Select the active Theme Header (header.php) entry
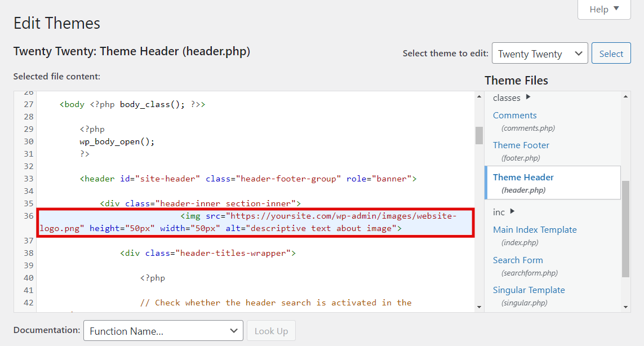Viewport: 644px width, 346px height. pyautogui.click(x=523, y=177)
